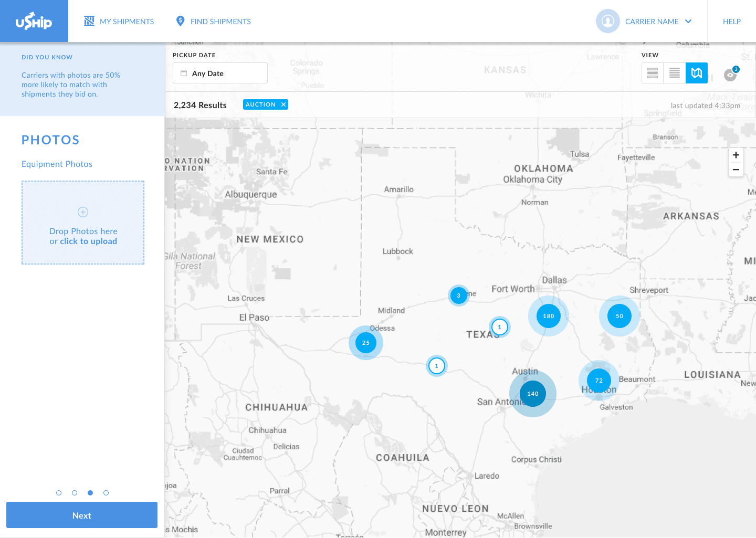Select the map view icon
Viewport: 756px width, 538px height.
click(697, 73)
